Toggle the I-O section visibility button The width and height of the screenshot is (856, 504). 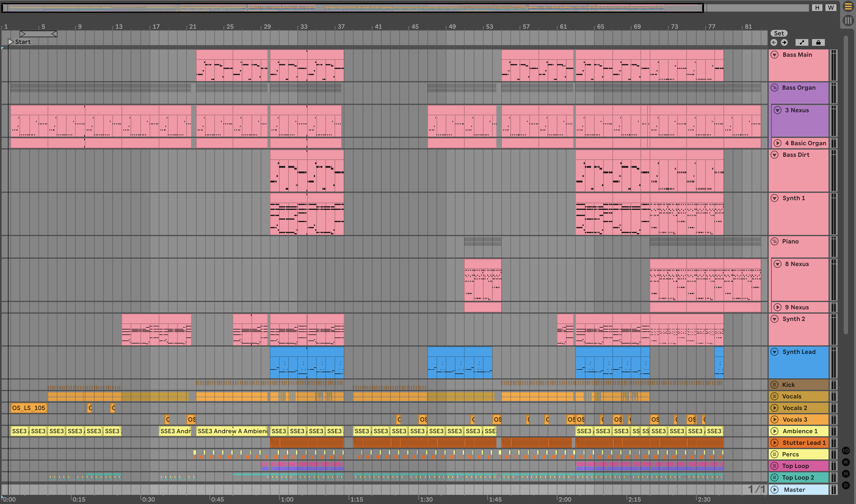click(x=846, y=451)
